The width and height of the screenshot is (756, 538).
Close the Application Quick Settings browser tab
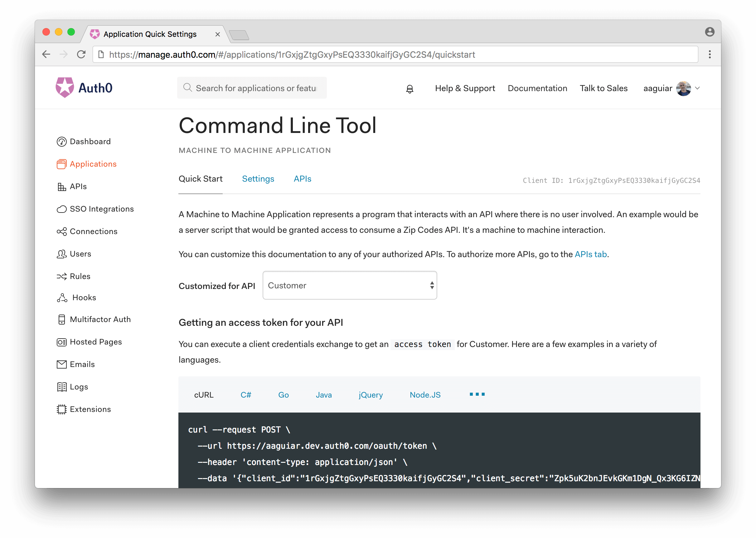(217, 34)
